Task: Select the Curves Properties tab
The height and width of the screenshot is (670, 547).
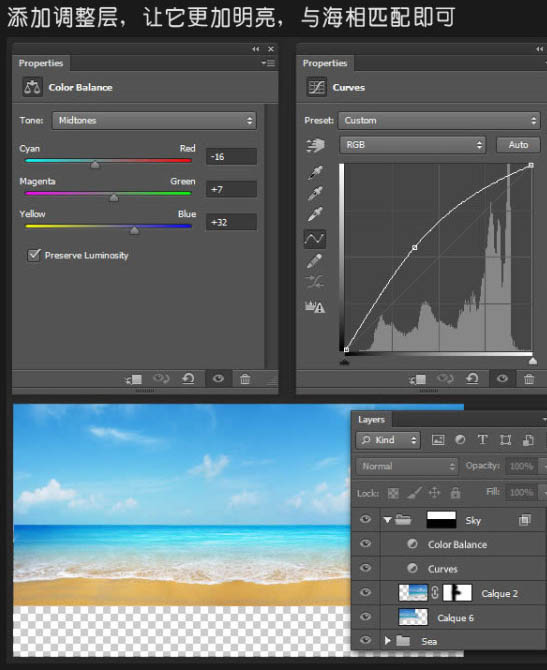Action: [x=325, y=63]
